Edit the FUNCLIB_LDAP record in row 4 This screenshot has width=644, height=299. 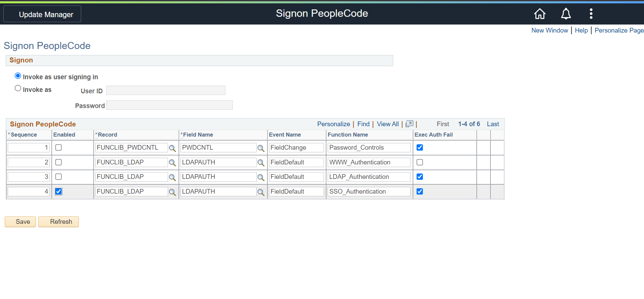pos(131,192)
